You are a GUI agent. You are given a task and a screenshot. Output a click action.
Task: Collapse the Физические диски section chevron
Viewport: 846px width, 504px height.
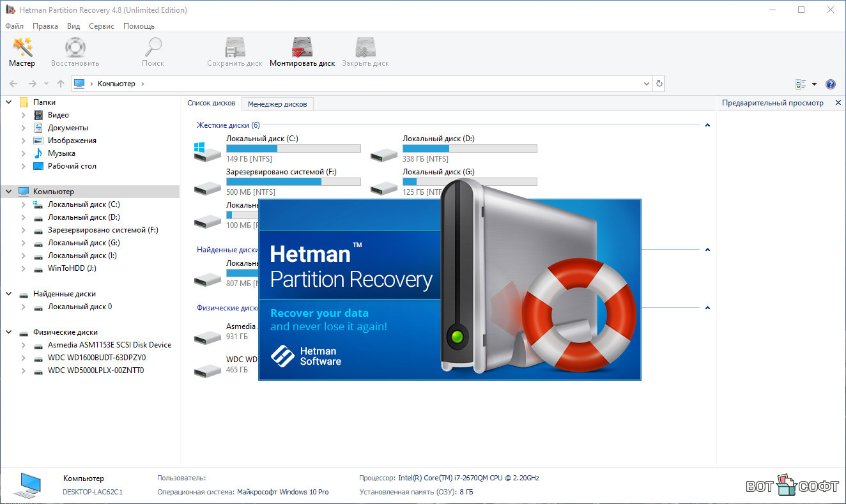pyautogui.click(x=707, y=307)
